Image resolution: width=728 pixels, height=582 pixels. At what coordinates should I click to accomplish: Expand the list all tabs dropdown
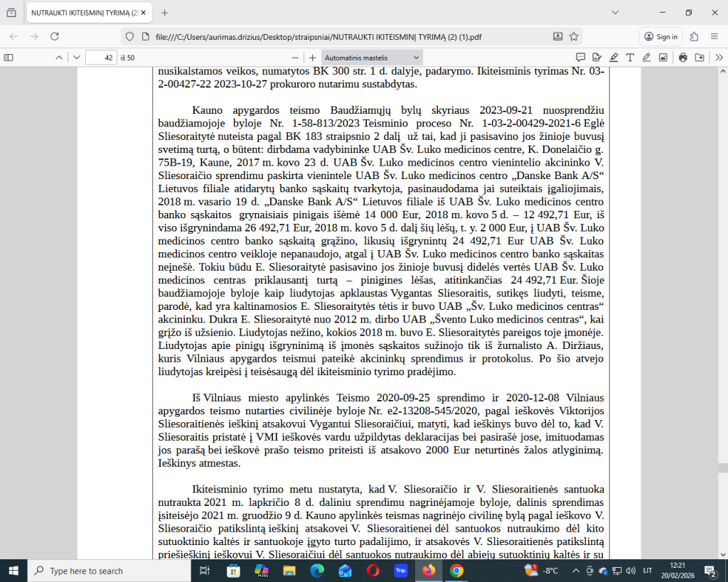[615, 13]
